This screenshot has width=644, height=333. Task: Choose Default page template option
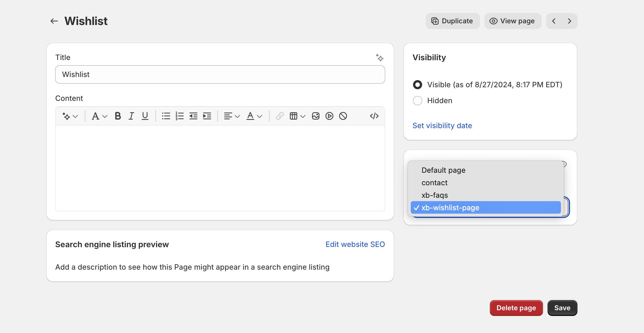pyautogui.click(x=486, y=170)
